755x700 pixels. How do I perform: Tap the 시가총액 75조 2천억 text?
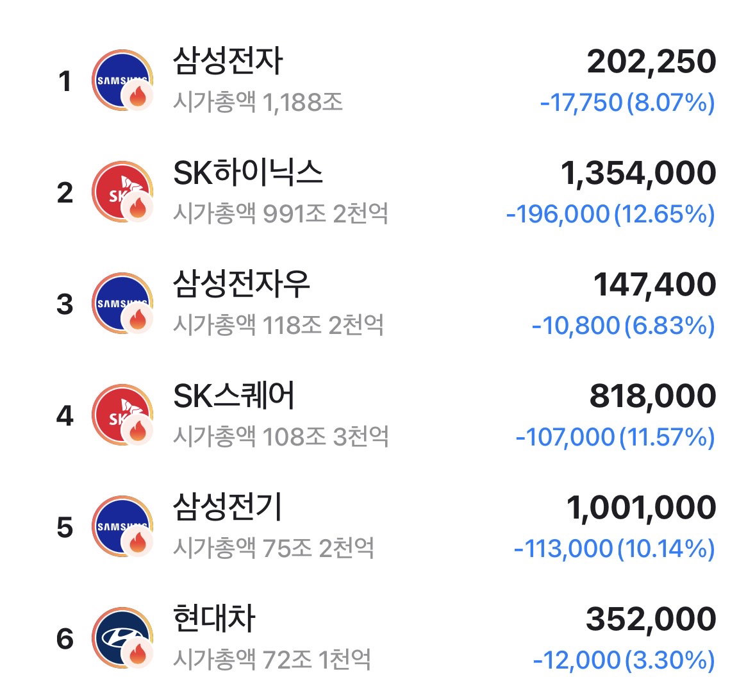click(x=274, y=548)
